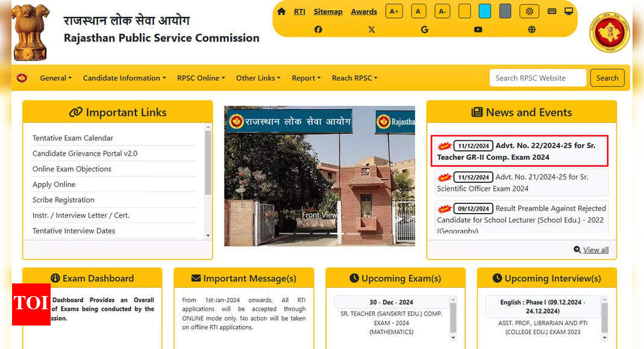Type a query in the RPSC search field

click(537, 78)
